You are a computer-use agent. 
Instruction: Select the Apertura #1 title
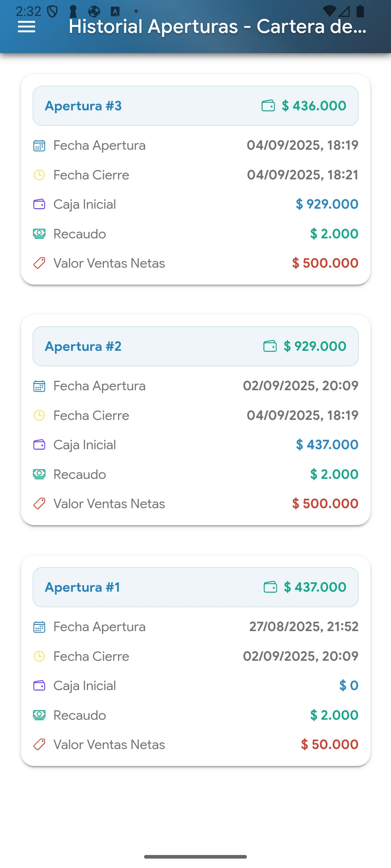click(83, 587)
